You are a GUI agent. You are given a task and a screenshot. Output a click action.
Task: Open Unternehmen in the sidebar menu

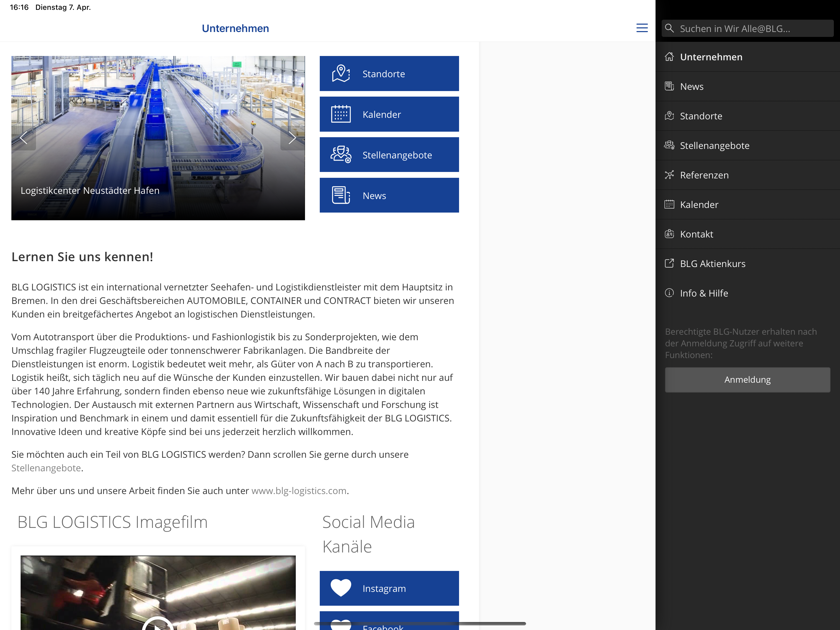tap(747, 57)
